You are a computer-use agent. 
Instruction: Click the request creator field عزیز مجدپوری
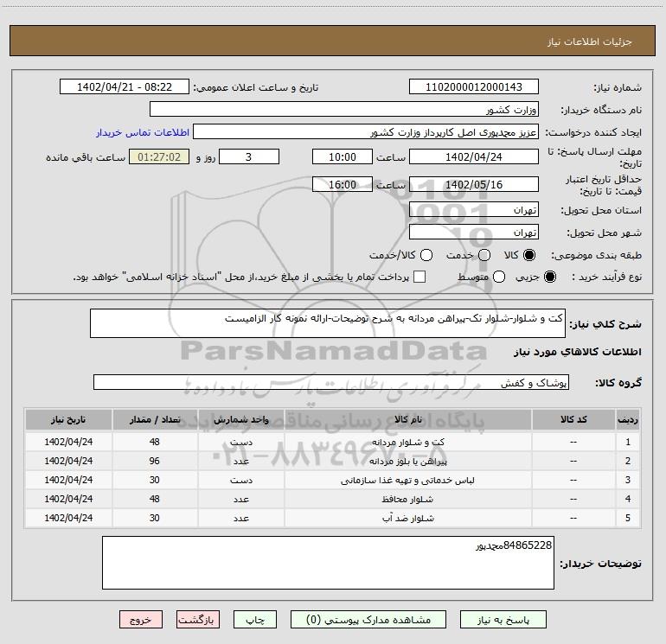pyautogui.click(x=366, y=132)
